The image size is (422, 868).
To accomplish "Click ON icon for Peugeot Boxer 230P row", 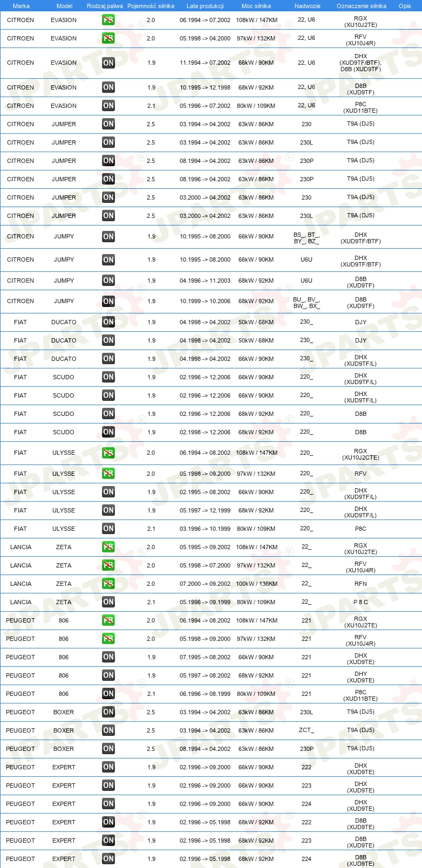I will tap(108, 749).
